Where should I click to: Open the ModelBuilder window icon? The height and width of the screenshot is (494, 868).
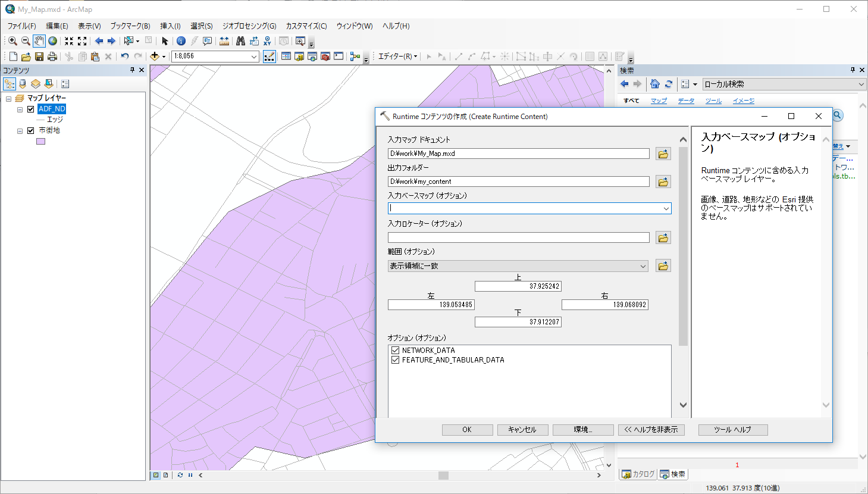(355, 57)
